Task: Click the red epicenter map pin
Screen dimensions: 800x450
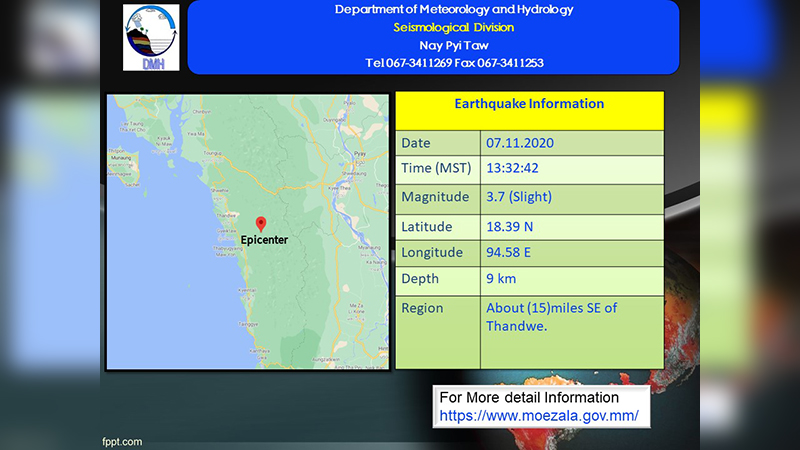Action: point(261,224)
